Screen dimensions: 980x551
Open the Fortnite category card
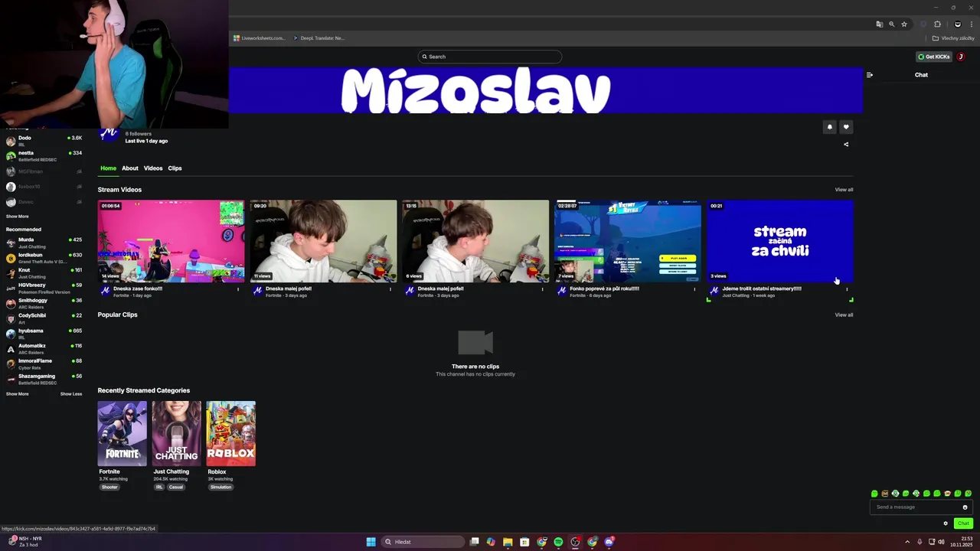(x=122, y=434)
